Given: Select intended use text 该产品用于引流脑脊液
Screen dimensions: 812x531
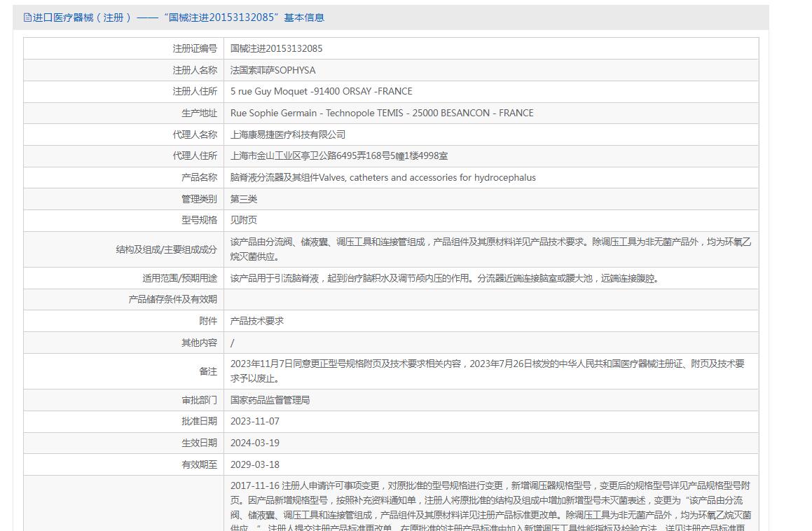Looking at the screenshot, I should point(444,279).
